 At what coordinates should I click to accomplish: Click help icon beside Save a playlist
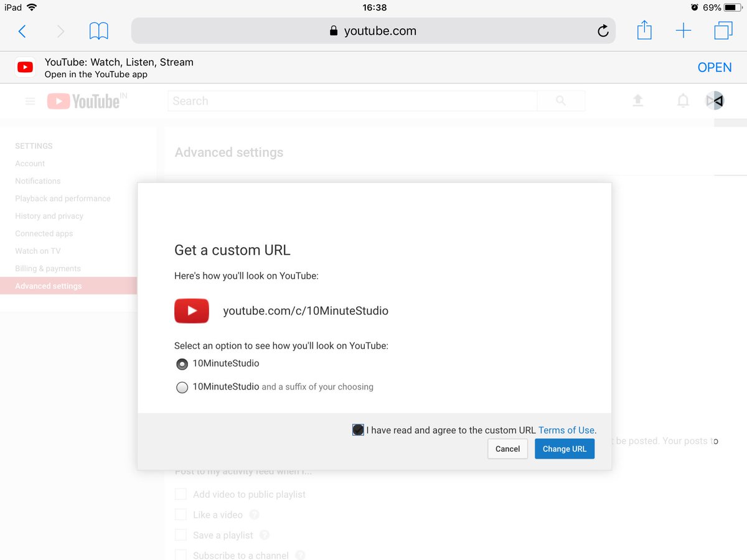tap(265, 535)
